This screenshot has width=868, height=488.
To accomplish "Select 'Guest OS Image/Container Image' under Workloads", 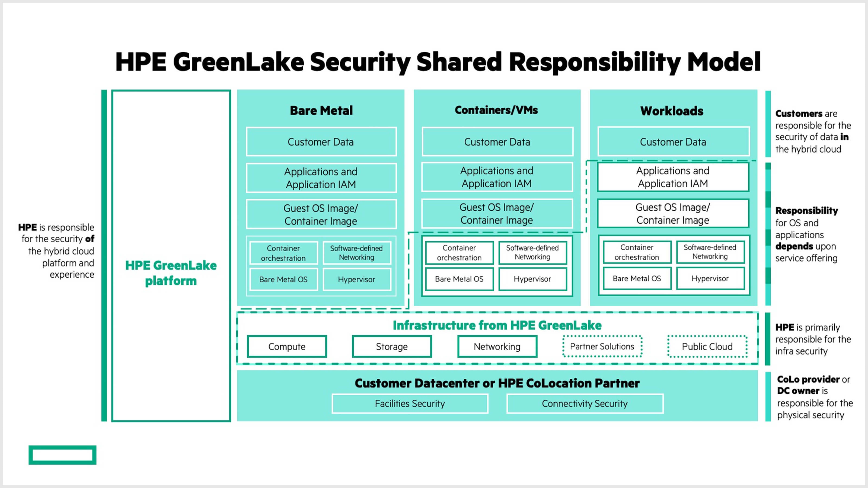I will 673,214.
